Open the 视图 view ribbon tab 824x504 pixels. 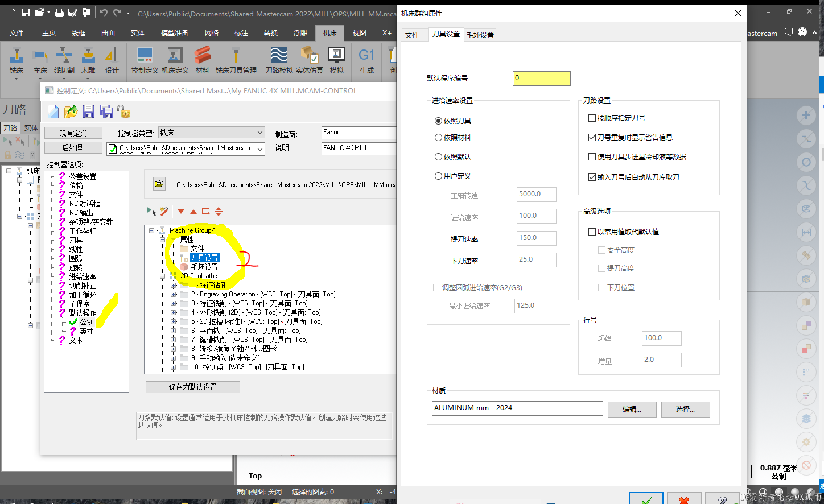[x=360, y=32]
